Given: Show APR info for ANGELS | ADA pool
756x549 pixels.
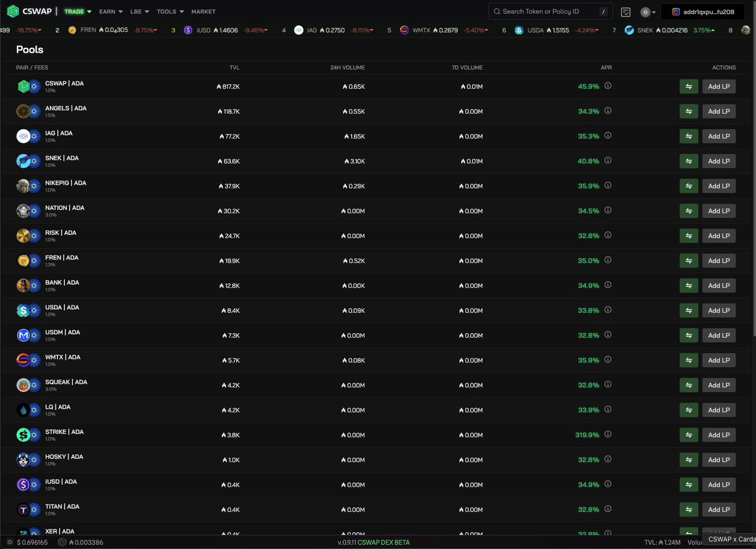Looking at the screenshot, I should coord(608,111).
